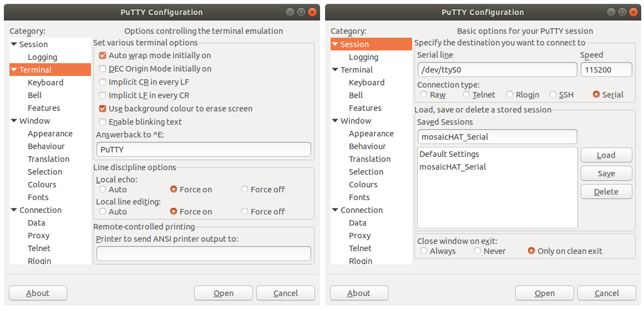Collapse Window arrow in left window tree
Screen dimensions: 644x311
tap(14, 121)
